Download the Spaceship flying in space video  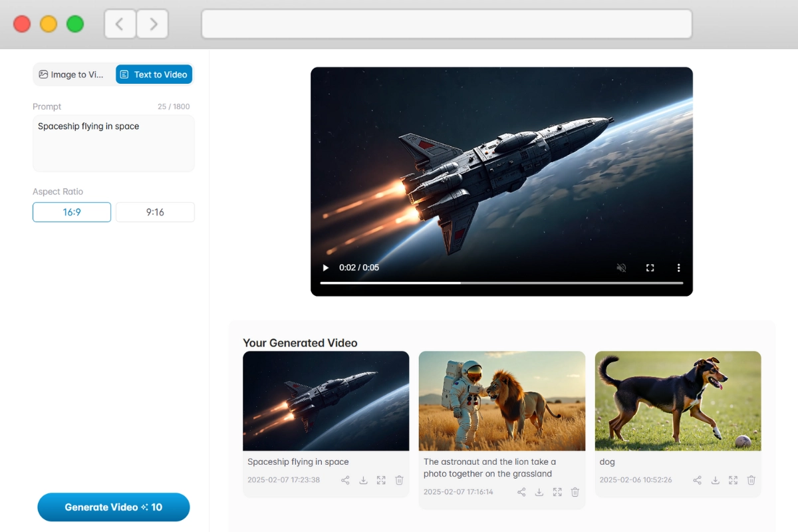tap(363, 479)
